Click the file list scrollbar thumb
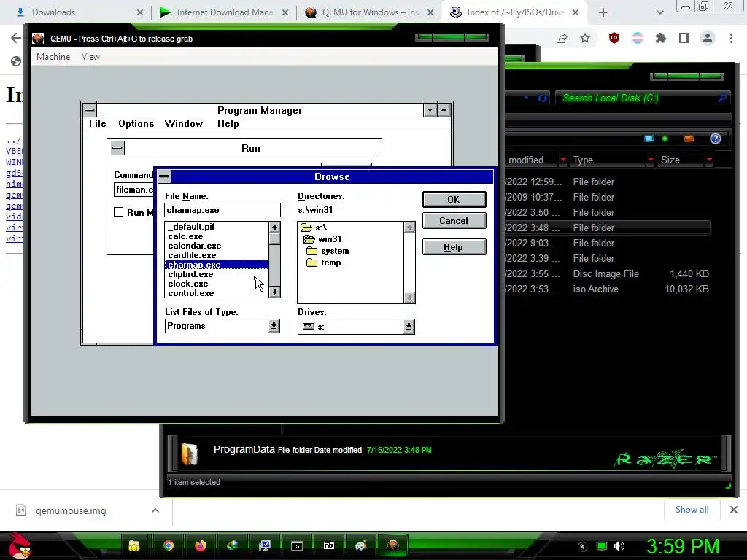The height and width of the screenshot is (560, 747). coord(274,238)
